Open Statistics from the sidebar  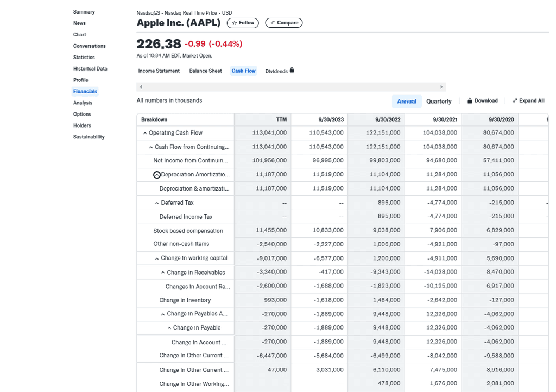point(84,57)
